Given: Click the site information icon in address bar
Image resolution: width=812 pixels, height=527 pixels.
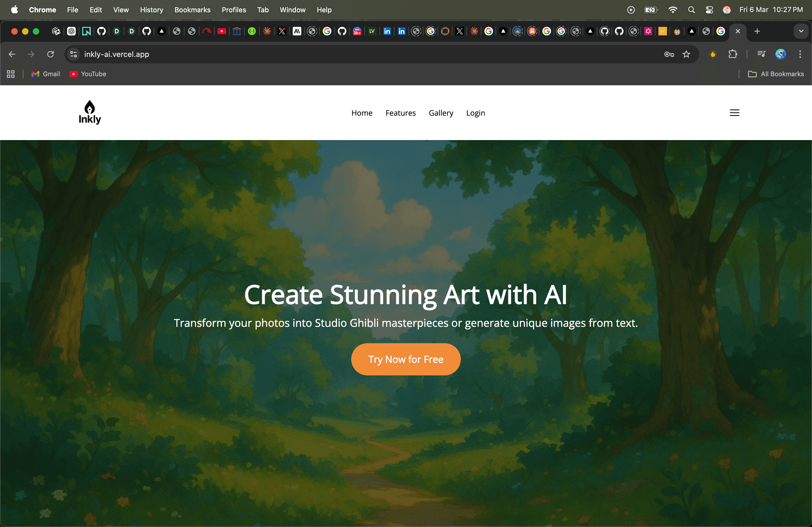Looking at the screenshot, I should point(73,54).
